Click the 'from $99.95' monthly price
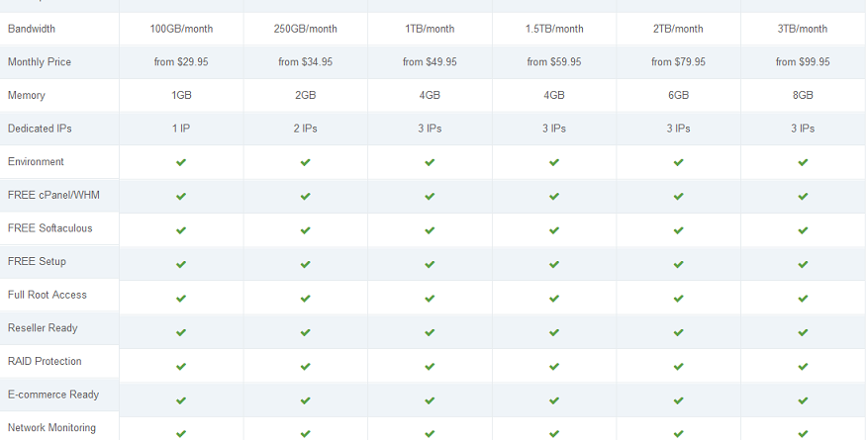The image size is (868, 440). point(803,62)
